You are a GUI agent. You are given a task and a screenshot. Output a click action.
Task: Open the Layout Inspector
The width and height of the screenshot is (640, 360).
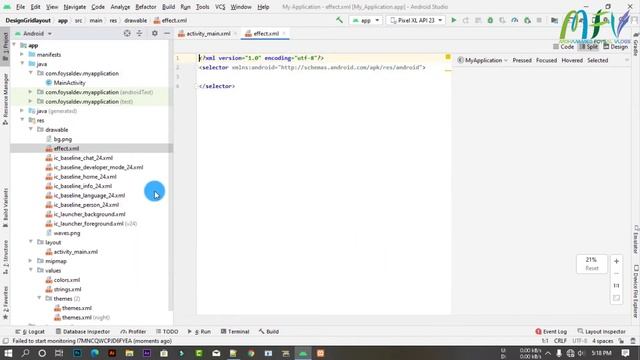(x=601, y=331)
